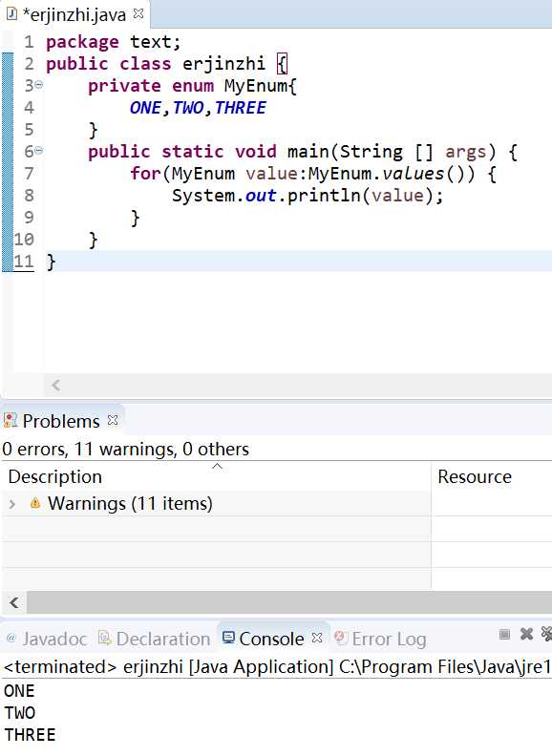Switch to the Console tab
The width and height of the screenshot is (552, 756).
click(x=271, y=639)
